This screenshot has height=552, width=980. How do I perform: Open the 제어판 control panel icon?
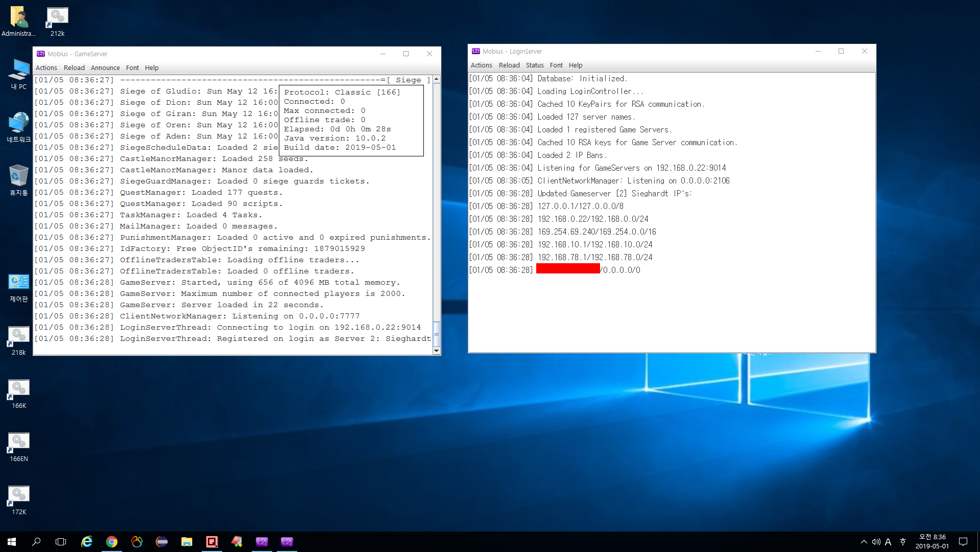click(19, 288)
